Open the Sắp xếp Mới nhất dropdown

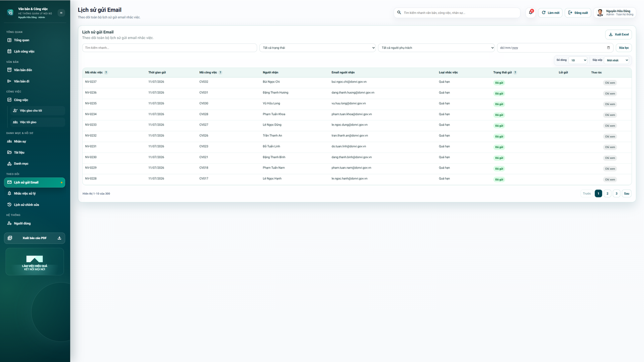coord(617,60)
